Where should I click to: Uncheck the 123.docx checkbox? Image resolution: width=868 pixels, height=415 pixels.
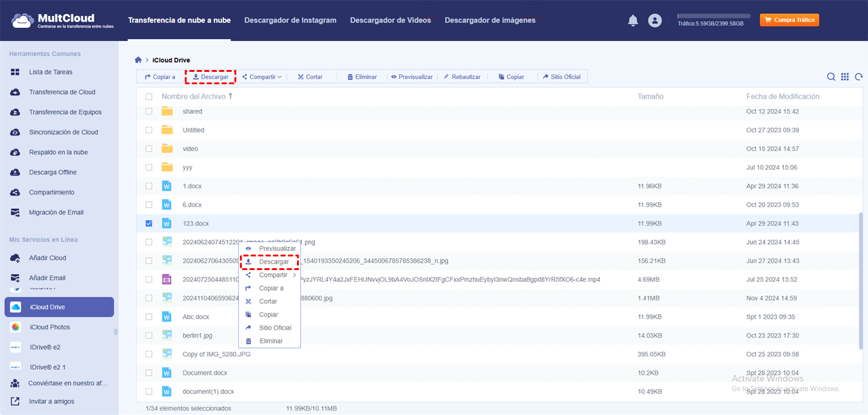click(x=149, y=223)
